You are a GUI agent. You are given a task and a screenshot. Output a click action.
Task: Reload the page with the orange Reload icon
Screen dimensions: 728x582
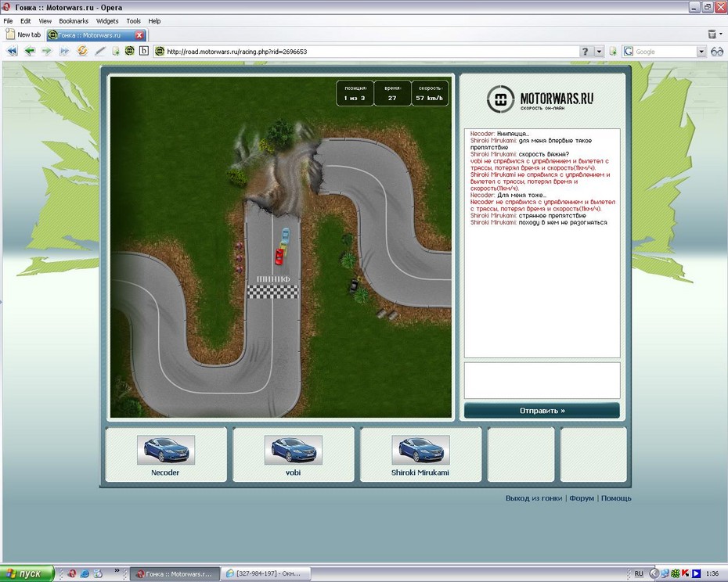[82, 52]
